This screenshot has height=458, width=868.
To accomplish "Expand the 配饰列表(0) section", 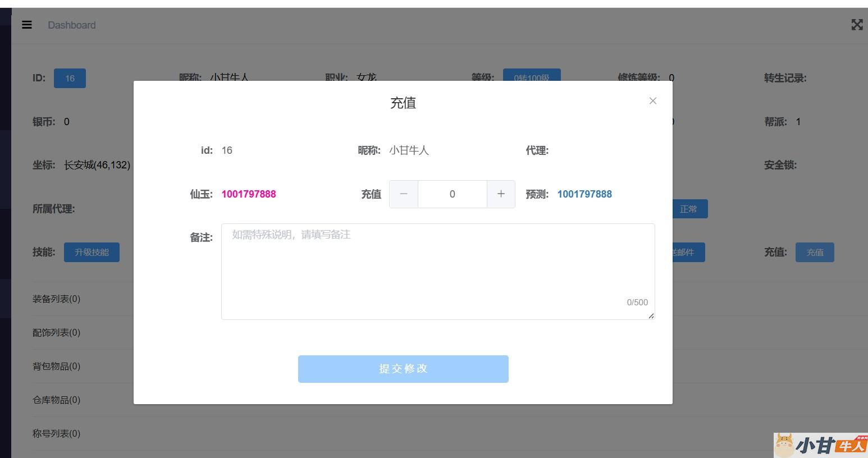I will [57, 333].
